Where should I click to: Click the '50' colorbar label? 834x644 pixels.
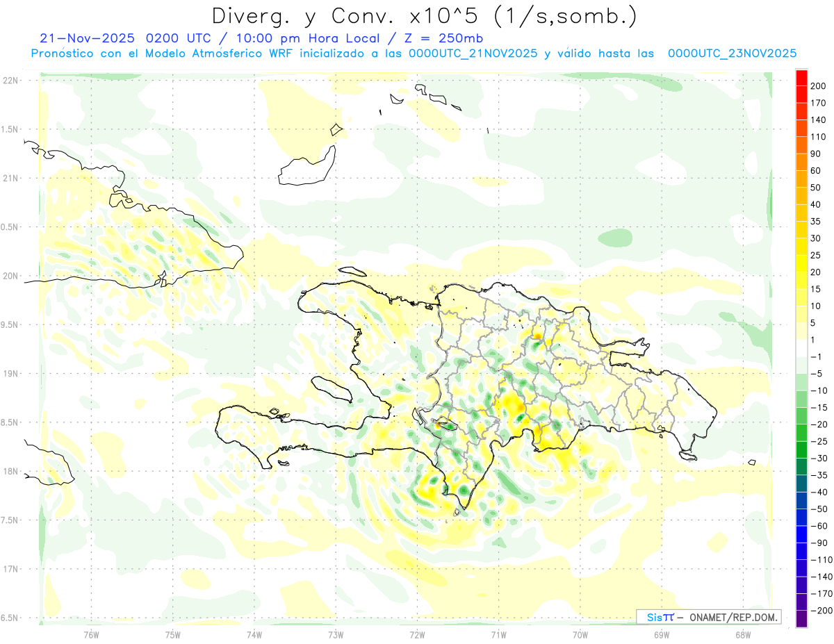(816, 188)
